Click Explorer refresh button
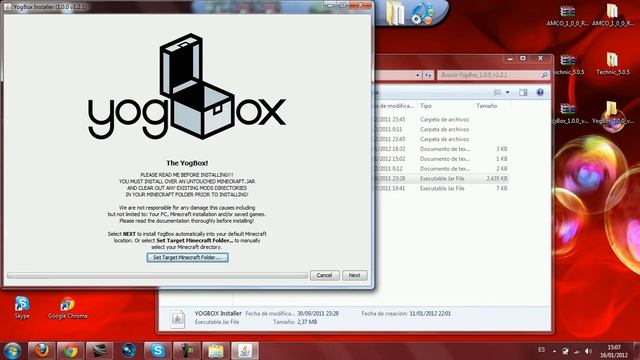The image size is (640, 360). (x=428, y=75)
